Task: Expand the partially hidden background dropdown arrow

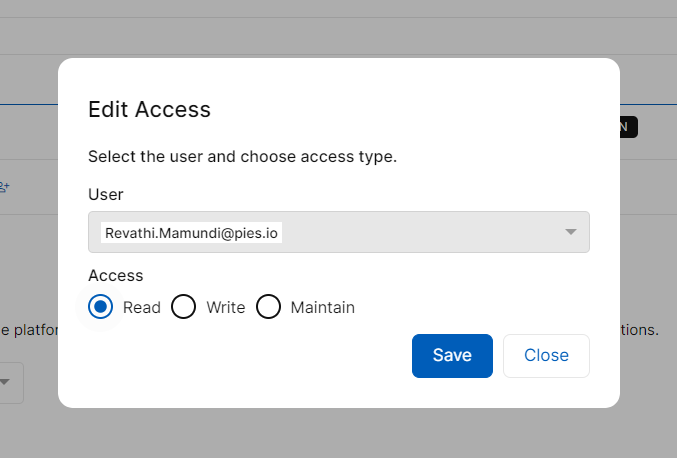Action: 5,382
